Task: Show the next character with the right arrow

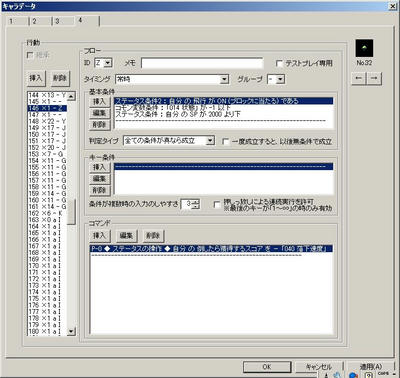Action: tap(374, 78)
